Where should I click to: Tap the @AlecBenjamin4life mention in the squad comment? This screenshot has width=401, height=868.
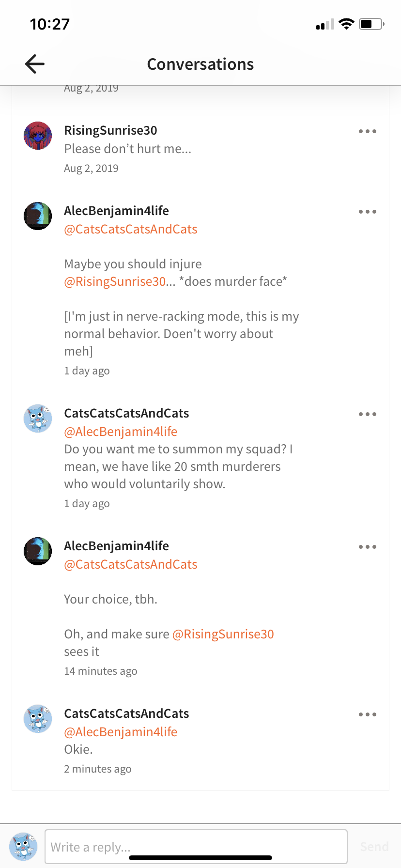click(x=121, y=432)
